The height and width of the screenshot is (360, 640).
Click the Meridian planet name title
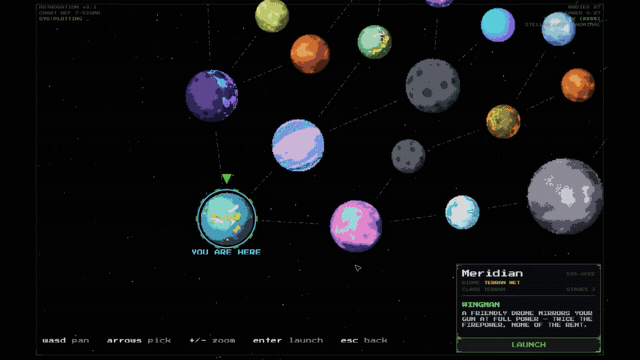(492, 273)
